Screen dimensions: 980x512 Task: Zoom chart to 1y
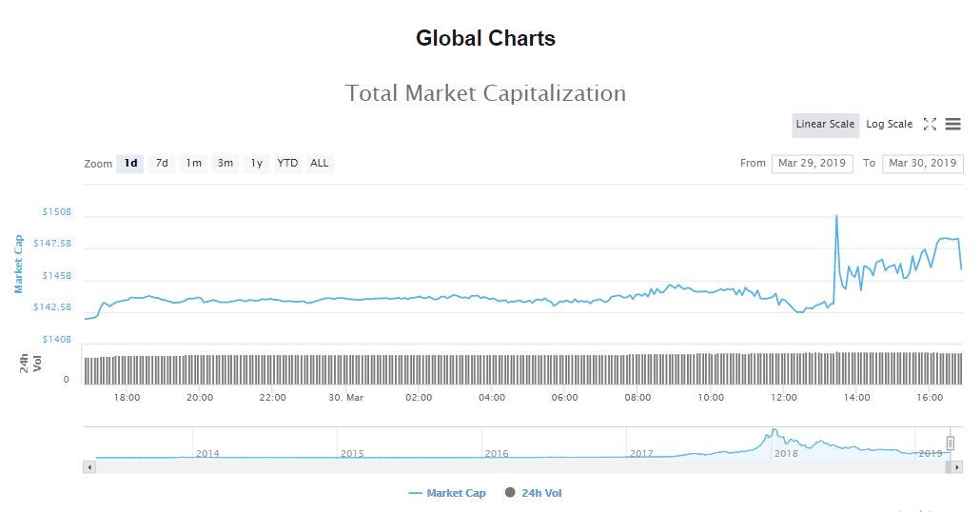[256, 164]
